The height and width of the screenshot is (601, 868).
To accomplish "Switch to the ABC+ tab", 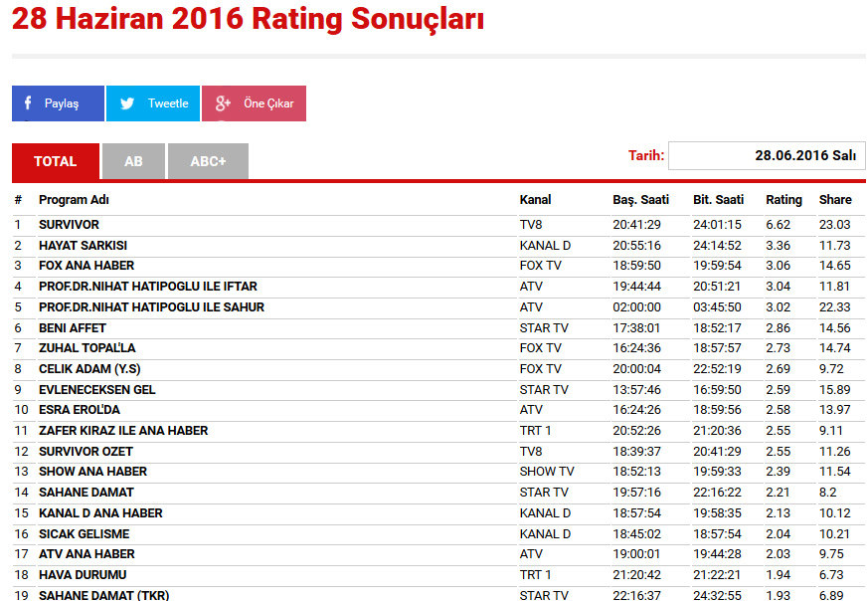I will click(x=208, y=161).
